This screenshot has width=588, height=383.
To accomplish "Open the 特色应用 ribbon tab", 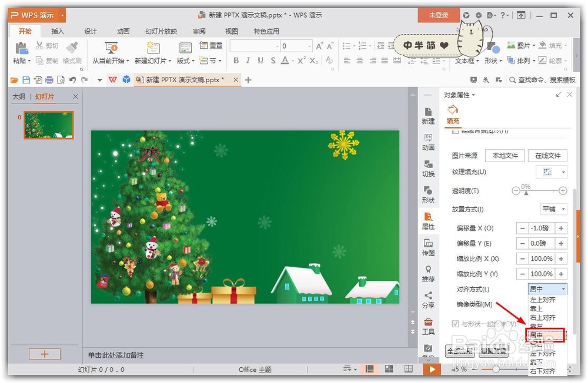I will (266, 31).
